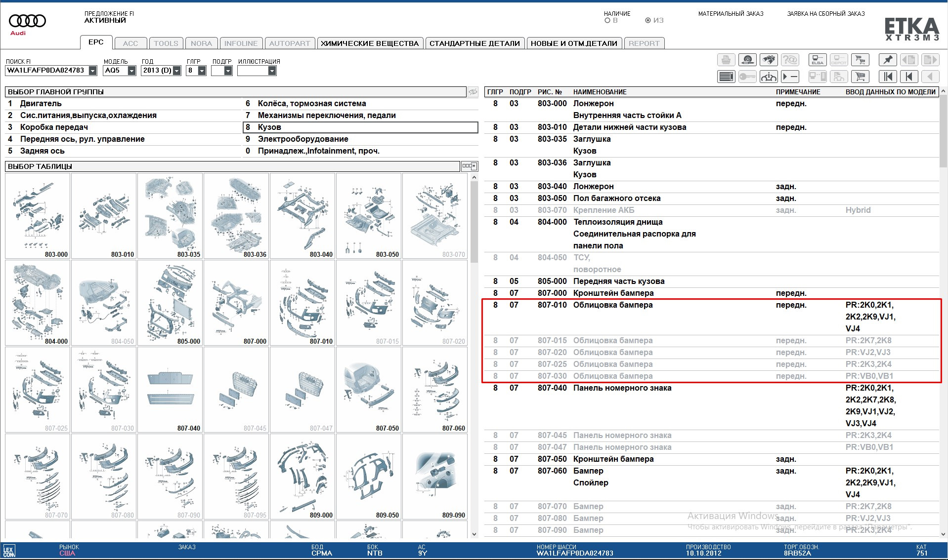
Task: Click down arrow of thumbnail grid scrollbar
Action: tap(474, 534)
